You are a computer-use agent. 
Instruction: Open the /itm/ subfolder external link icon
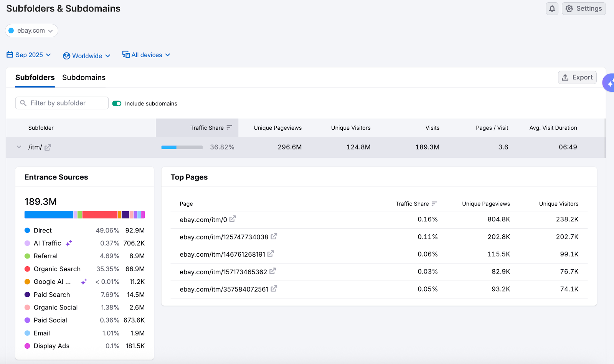[48, 147]
